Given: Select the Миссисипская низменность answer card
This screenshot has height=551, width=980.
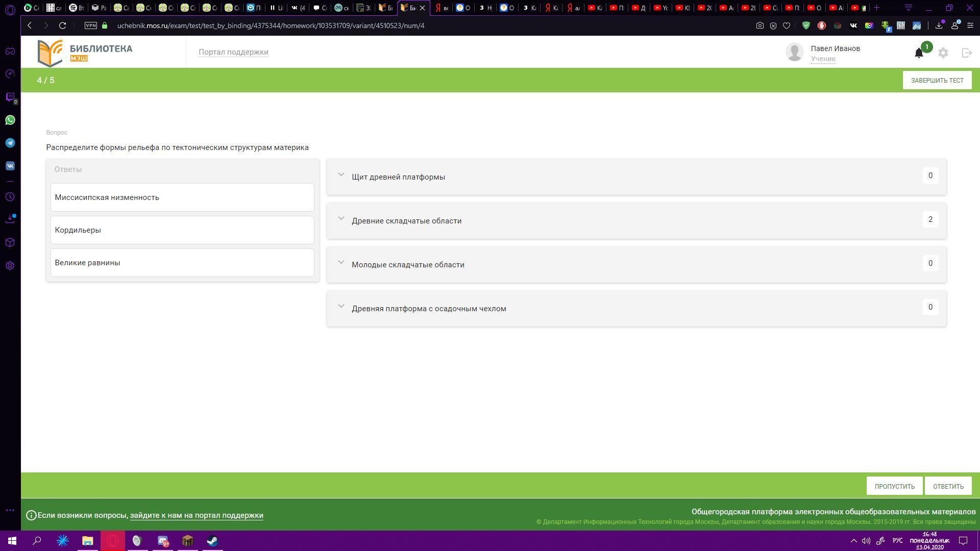Looking at the screenshot, I should click(182, 197).
